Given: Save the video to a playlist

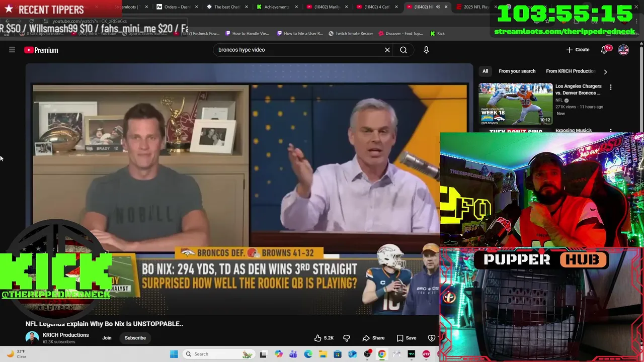Looking at the screenshot, I should (407, 338).
